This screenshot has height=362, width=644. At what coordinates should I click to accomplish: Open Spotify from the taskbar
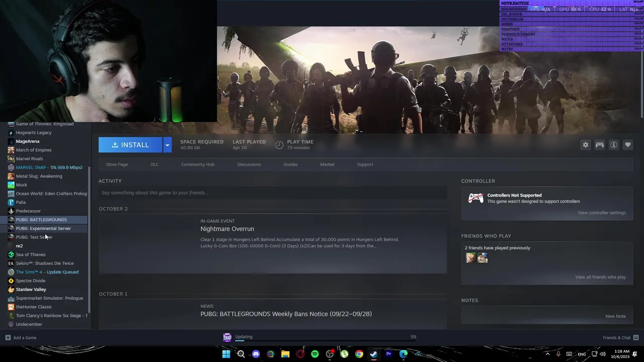click(x=315, y=354)
